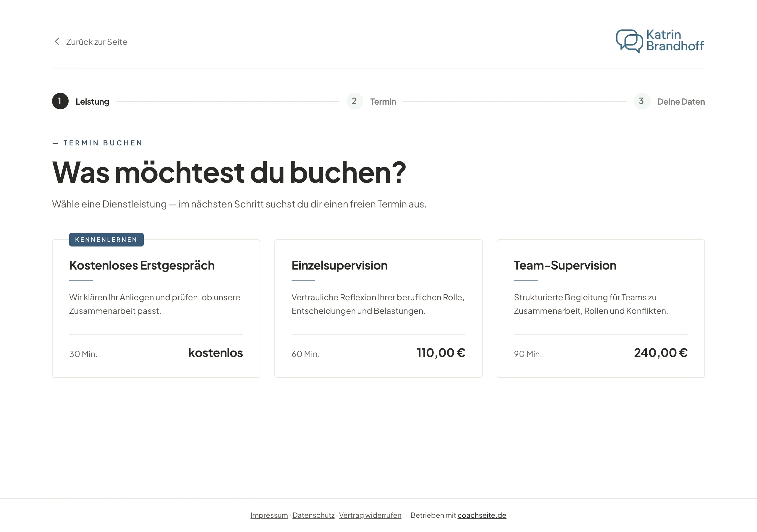Click the 90 Min. duration
Viewport: 757px width, 532px height.
click(528, 354)
